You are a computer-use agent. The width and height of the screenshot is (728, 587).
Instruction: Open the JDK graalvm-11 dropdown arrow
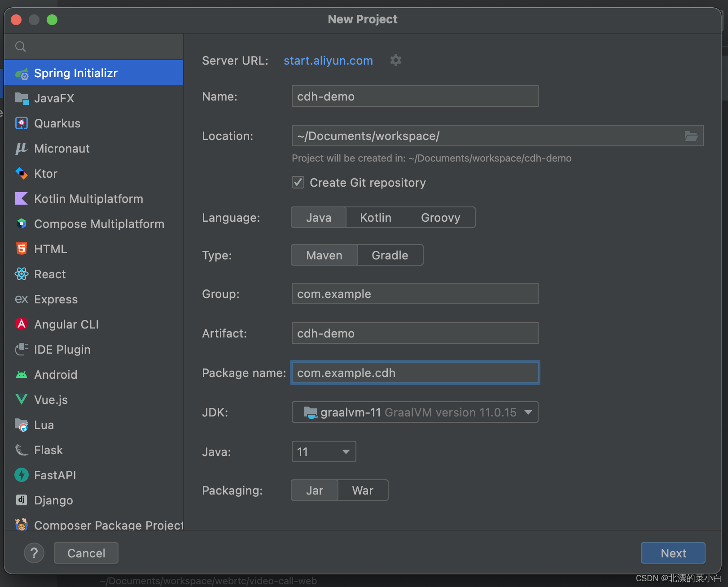pos(528,412)
